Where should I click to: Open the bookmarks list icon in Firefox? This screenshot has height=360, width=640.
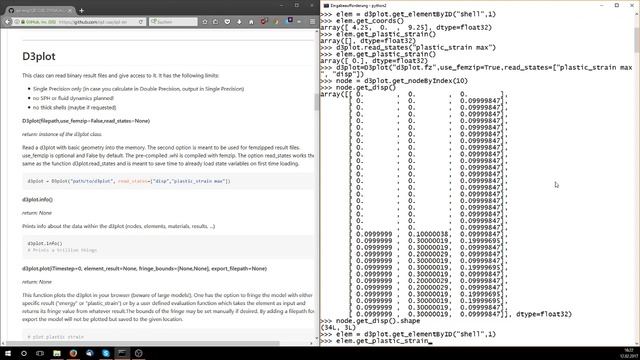coord(216,22)
